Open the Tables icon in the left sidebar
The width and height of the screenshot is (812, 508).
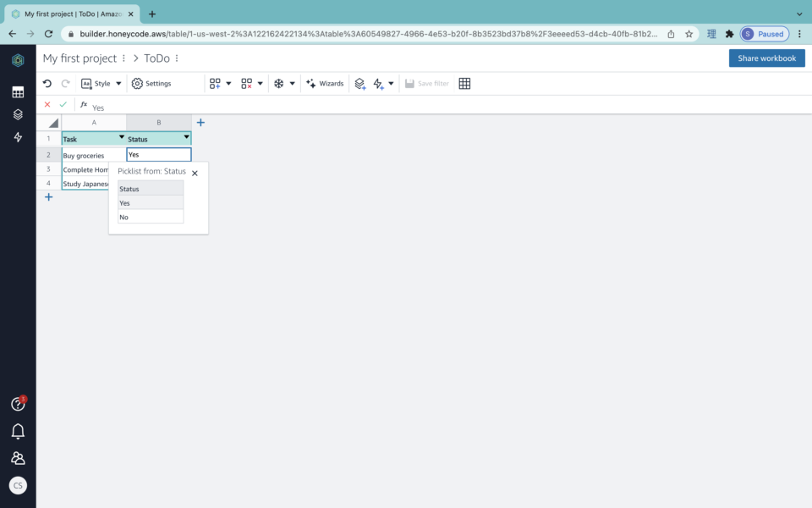point(18,91)
